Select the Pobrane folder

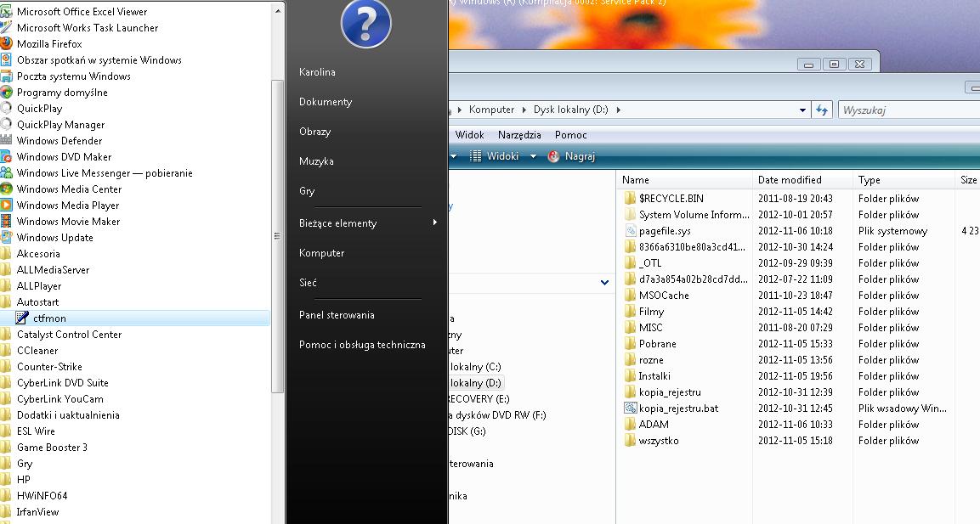point(658,343)
